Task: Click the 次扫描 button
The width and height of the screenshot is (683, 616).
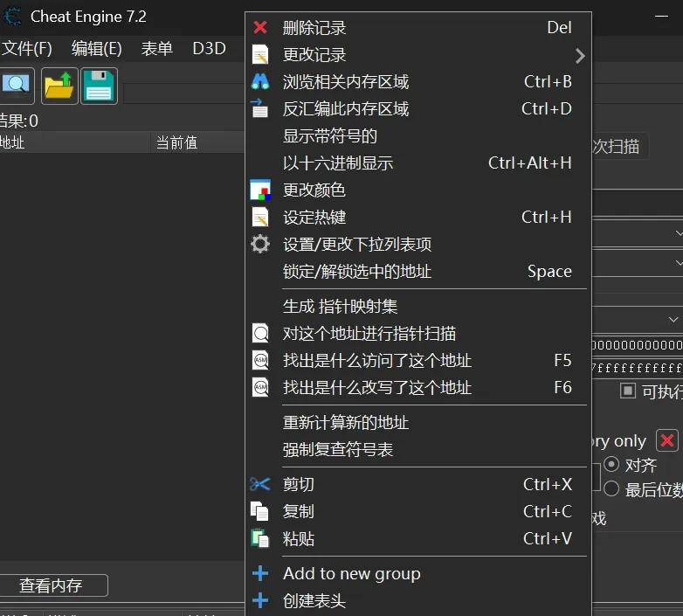Action: coord(619,147)
